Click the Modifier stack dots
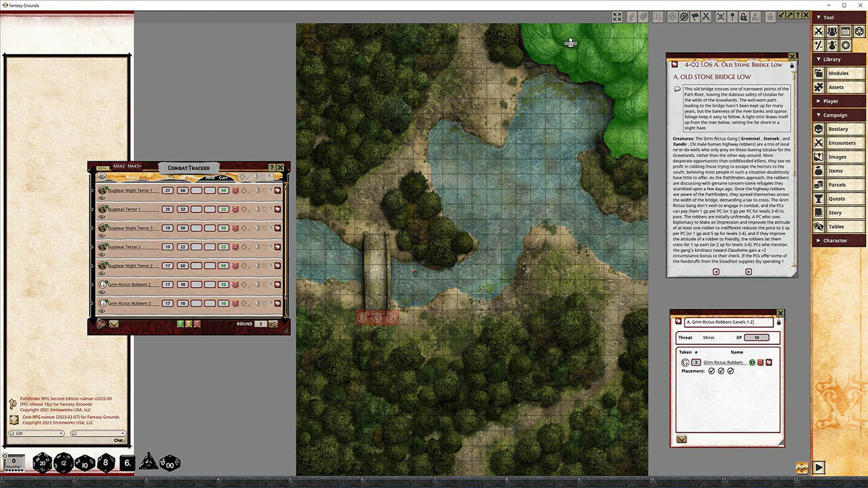Screen dimensions: 868x488 click(x=14, y=470)
